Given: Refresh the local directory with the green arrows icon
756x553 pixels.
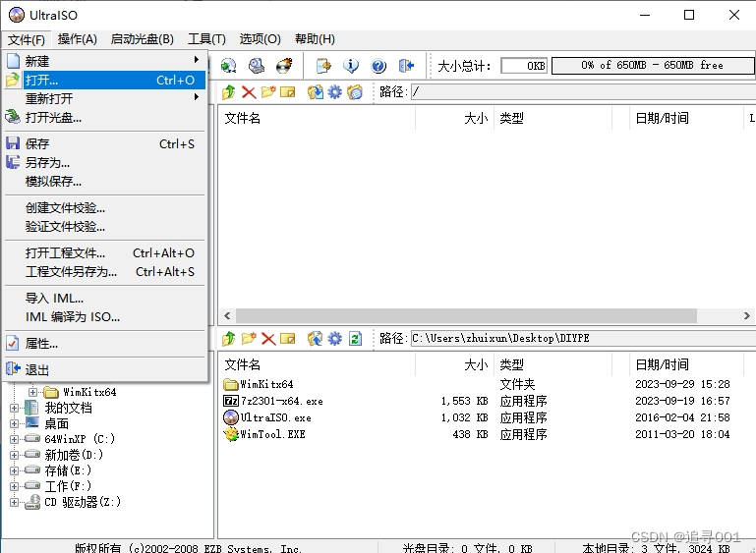Looking at the screenshot, I should pyautogui.click(x=355, y=339).
